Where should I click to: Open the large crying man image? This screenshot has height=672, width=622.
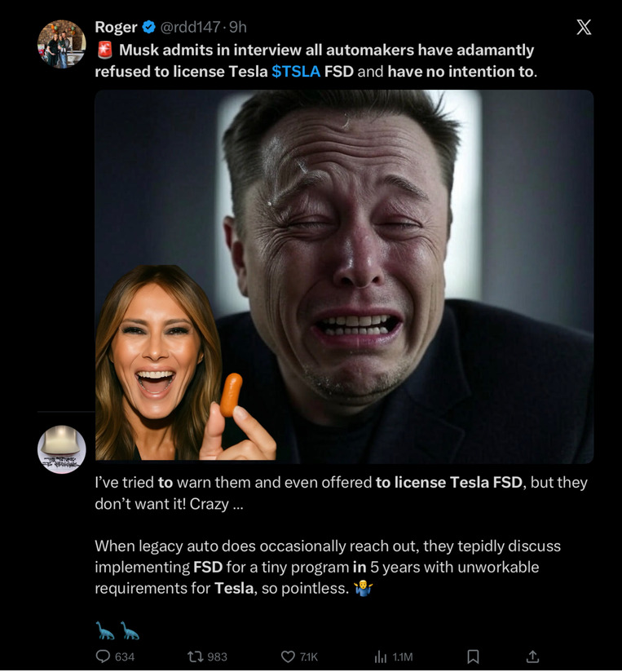pos(408,245)
